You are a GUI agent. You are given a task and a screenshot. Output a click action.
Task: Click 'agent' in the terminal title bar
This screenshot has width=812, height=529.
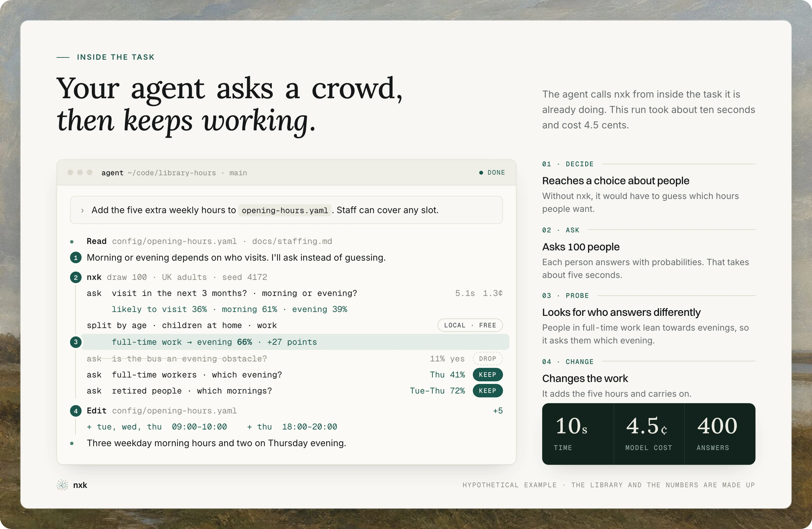pyautogui.click(x=112, y=173)
